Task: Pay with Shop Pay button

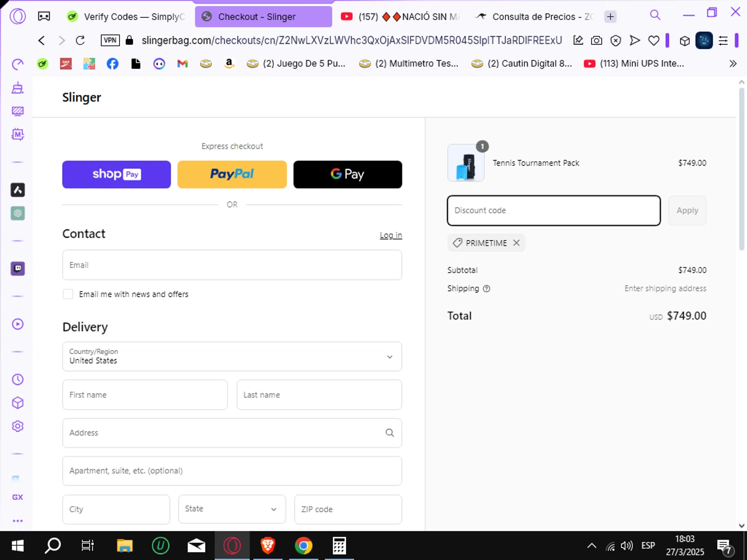Action: [117, 174]
